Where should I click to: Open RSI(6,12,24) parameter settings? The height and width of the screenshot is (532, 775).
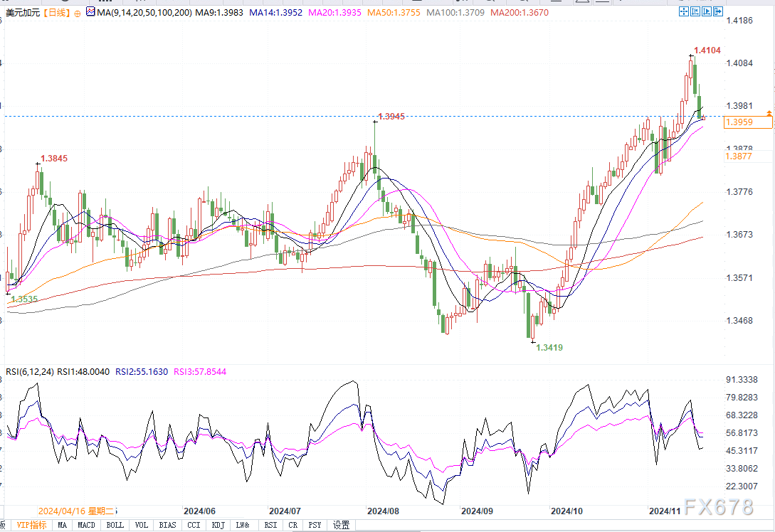point(28,371)
